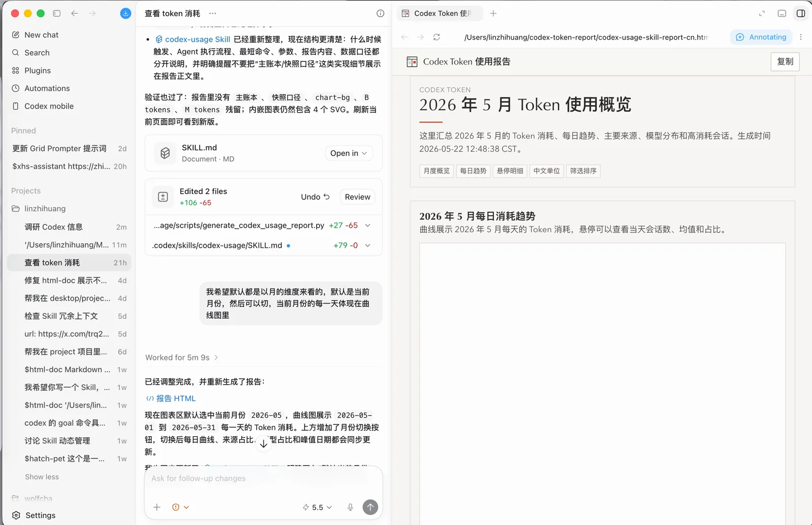Open the approval mode dropdown with warning icon
Screen dimensions: 812x525
click(x=180, y=507)
